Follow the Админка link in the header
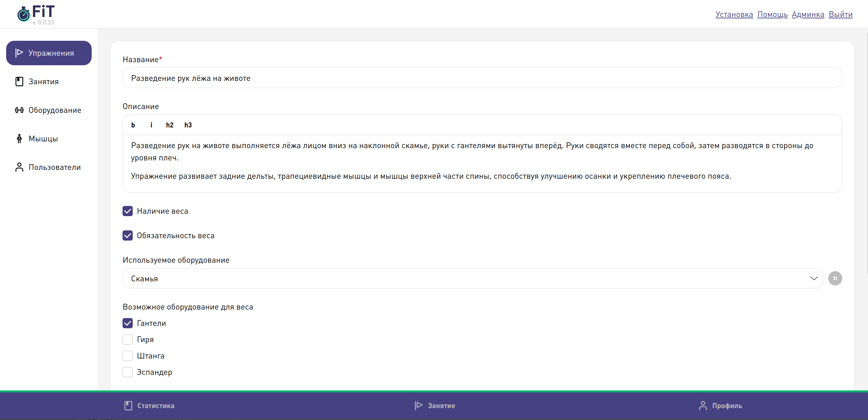The width and height of the screenshot is (868, 420). point(808,14)
